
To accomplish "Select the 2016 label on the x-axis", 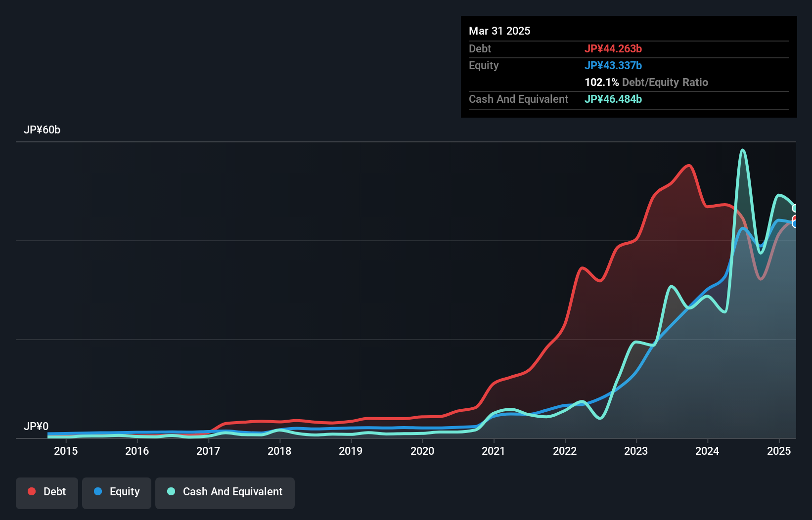I will point(137,451).
